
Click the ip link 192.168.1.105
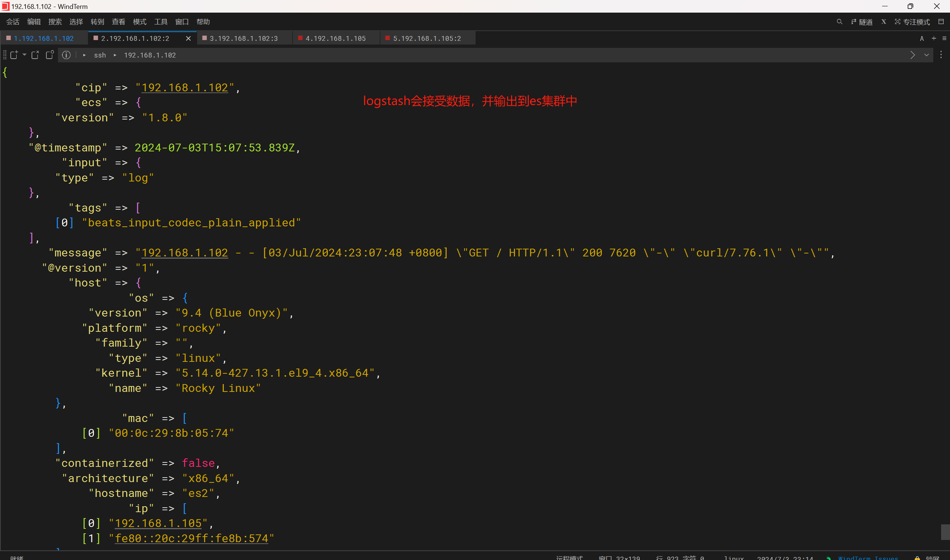(x=158, y=523)
